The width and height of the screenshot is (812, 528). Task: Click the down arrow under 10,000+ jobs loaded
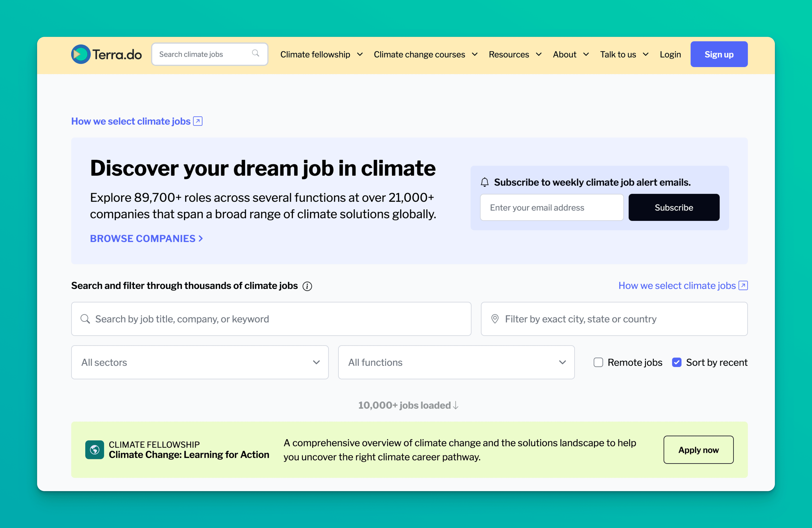(456, 406)
